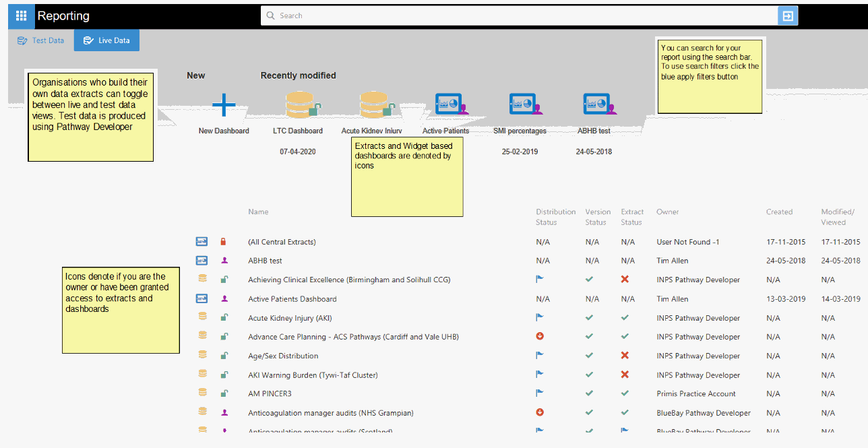Switch to the Live Data tab
Screen dimensions: 868x448
pyautogui.click(x=106, y=40)
